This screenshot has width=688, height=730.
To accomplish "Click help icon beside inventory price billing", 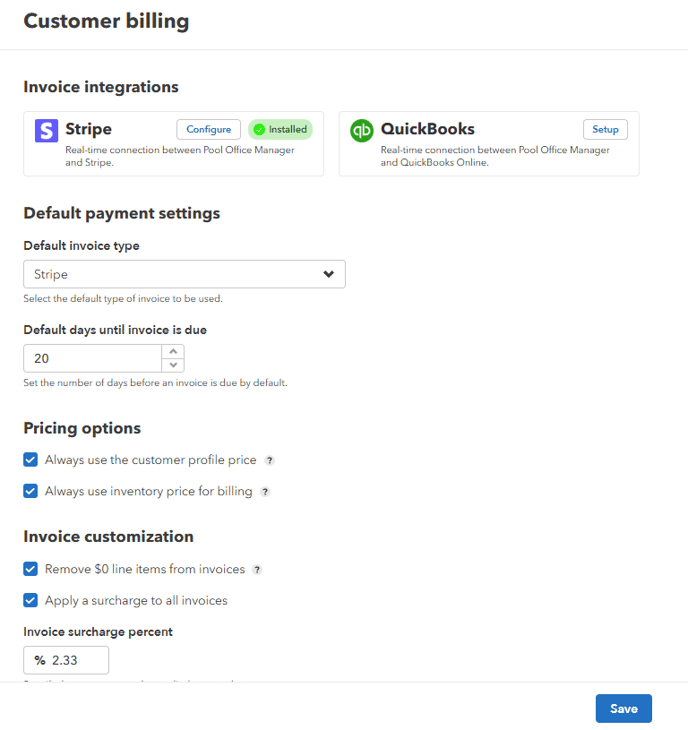I will point(265,492).
